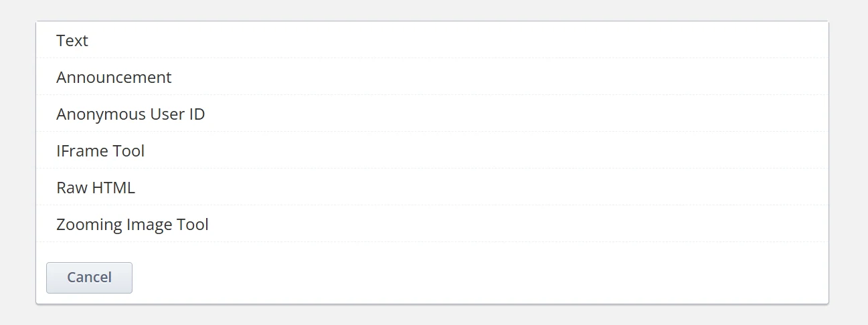This screenshot has width=868, height=325.
Task: Click the Cancel button
Action: (89, 278)
